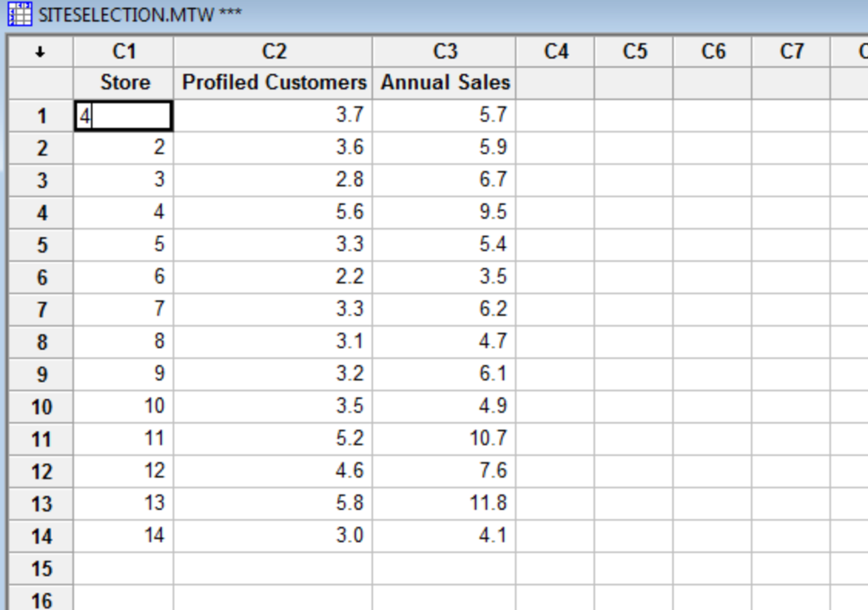Click the cell containing 10.7
The image size is (868, 610).
[444, 438]
